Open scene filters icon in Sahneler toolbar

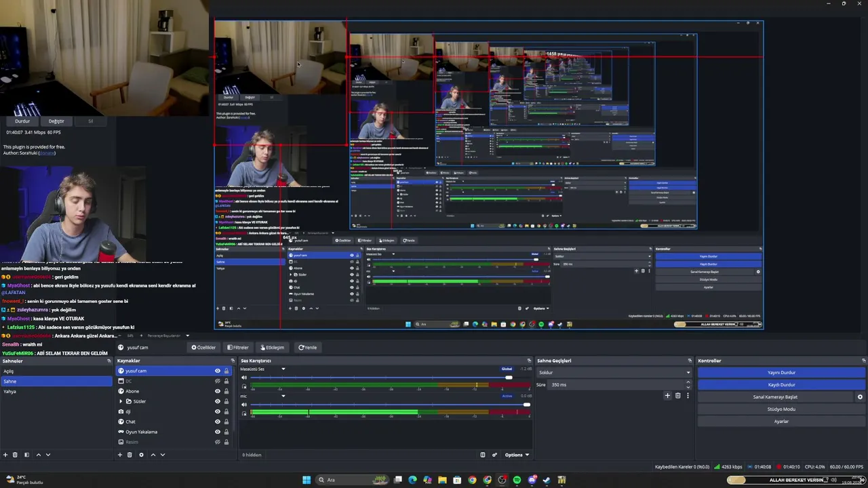pos(26,455)
